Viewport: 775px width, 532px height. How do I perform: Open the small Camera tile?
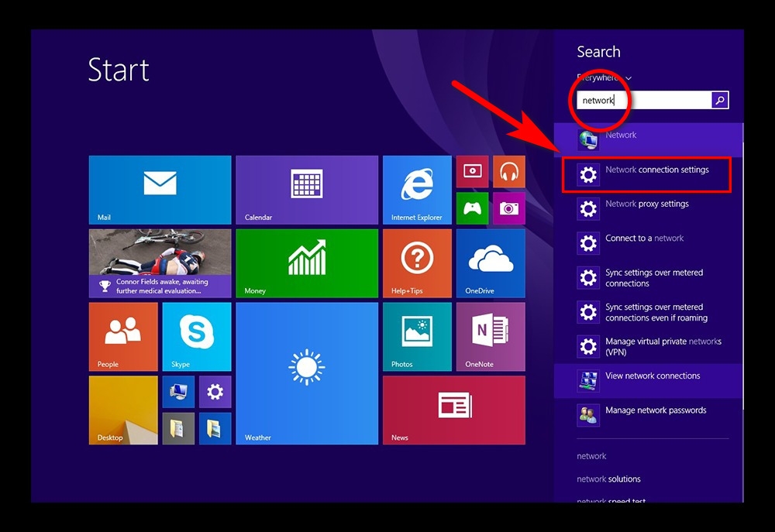click(509, 208)
